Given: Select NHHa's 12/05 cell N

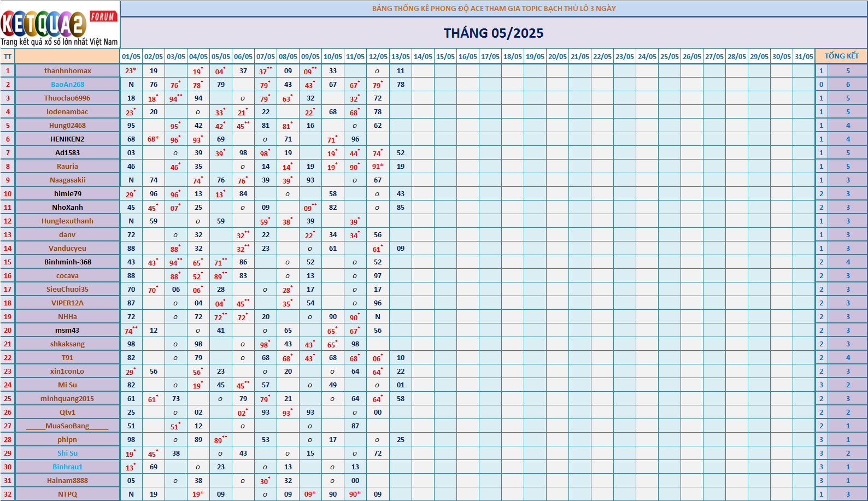Looking at the screenshot, I should pyautogui.click(x=378, y=316).
